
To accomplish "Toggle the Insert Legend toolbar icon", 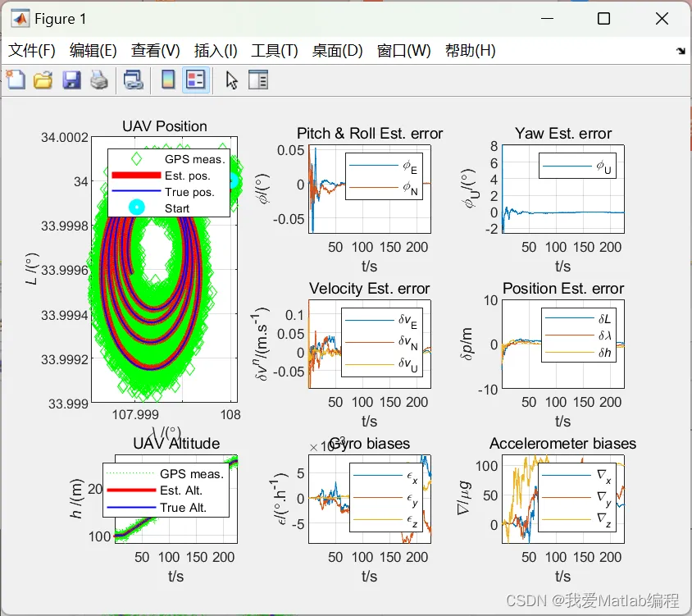I will [196, 80].
